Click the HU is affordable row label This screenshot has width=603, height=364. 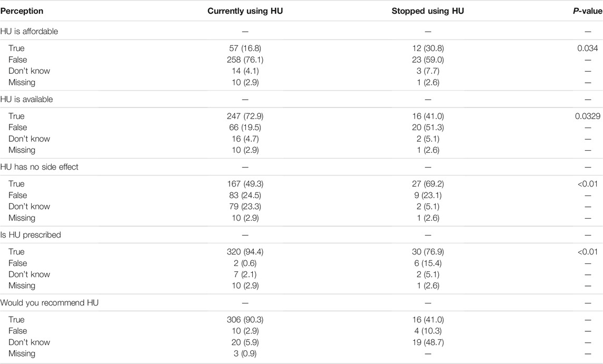(29, 32)
